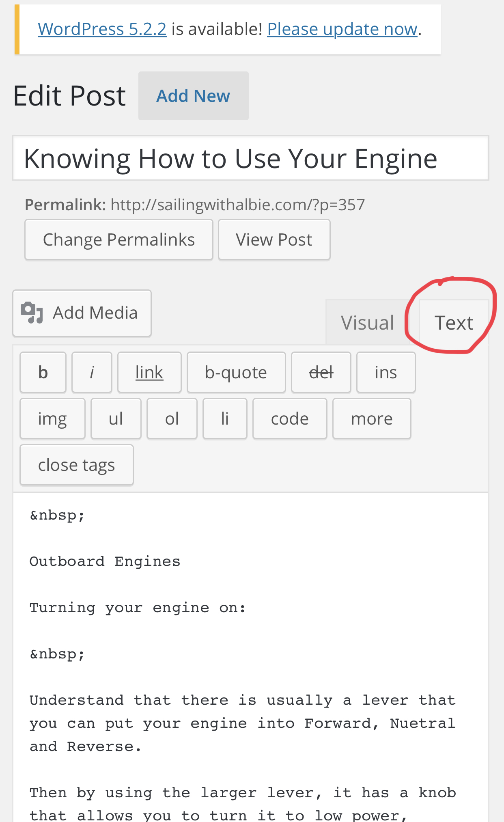The width and height of the screenshot is (504, 822).
Task: Open the WordPress 5.2.2 link
Action: coord(102,29)
